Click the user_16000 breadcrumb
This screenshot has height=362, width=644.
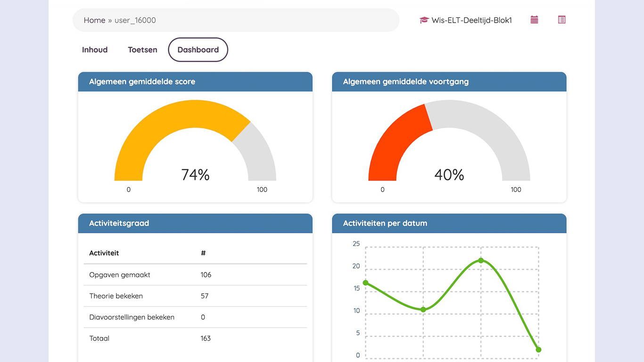pos(135,20)
